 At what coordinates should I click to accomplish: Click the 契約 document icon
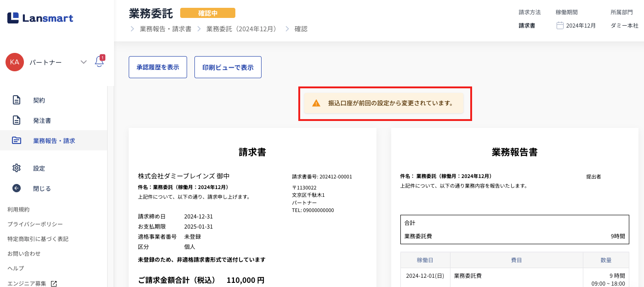17,100
